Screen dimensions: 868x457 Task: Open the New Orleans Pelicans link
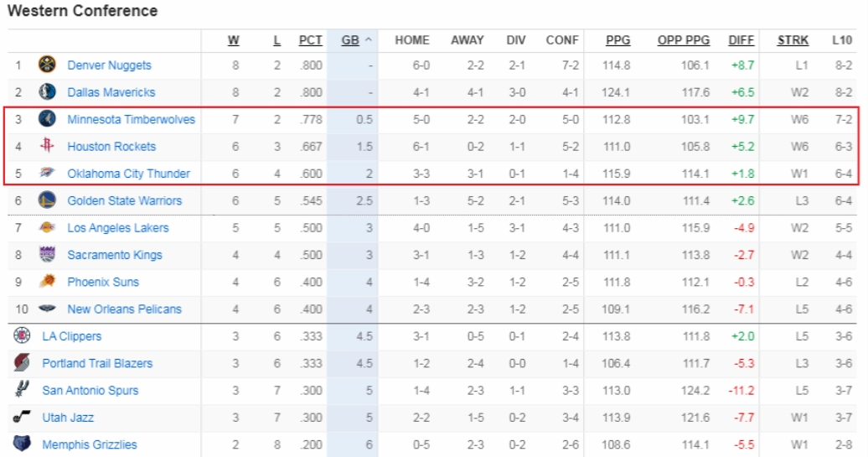pyautogui.click(x=124, y=309)
